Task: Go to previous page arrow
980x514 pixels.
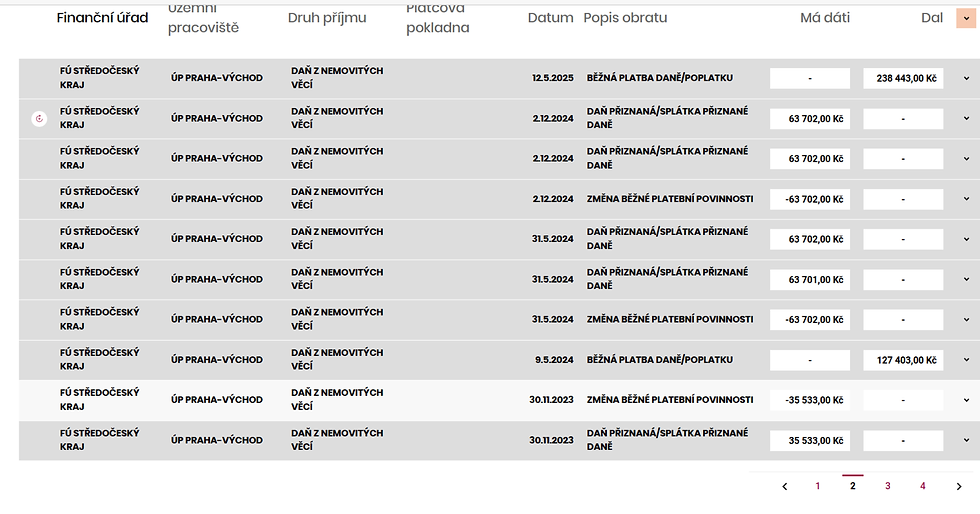Action: (x=785, y=487)
